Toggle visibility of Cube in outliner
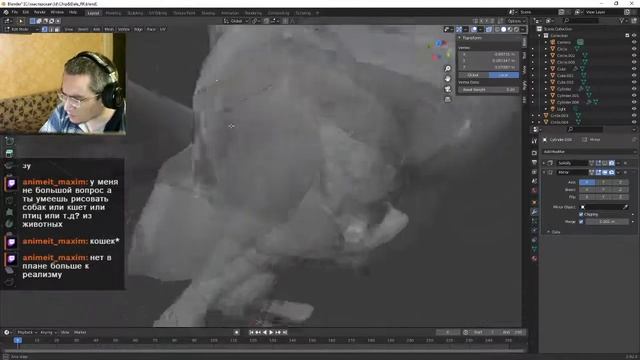Screen dimensions: 640x360 (634, 69)
